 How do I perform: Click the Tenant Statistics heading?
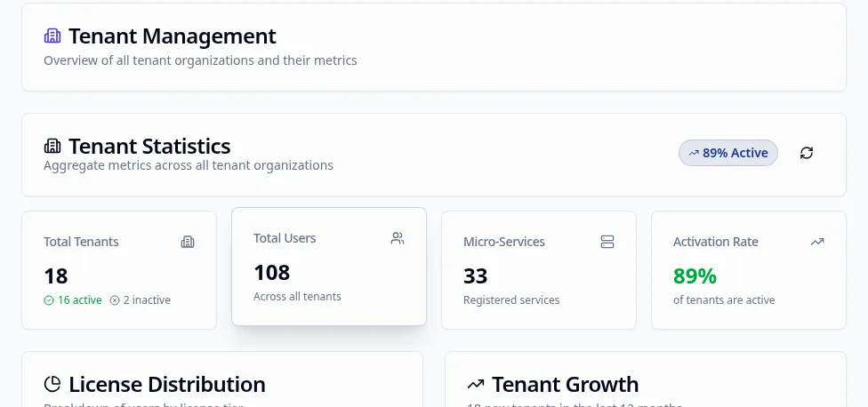pyautogui.click(x=149, y=146)
